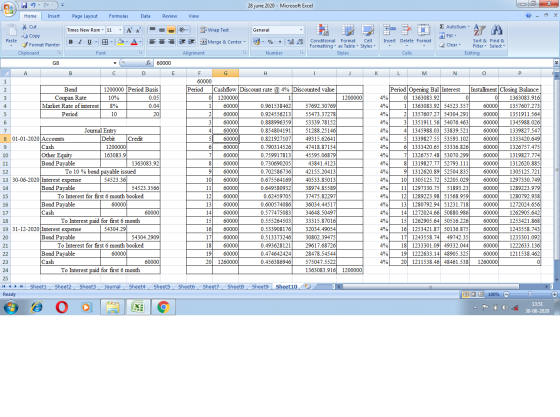Switch to the Page Layout tab
The height and width of the screenshot is (417, 560).
click(84, 16)
